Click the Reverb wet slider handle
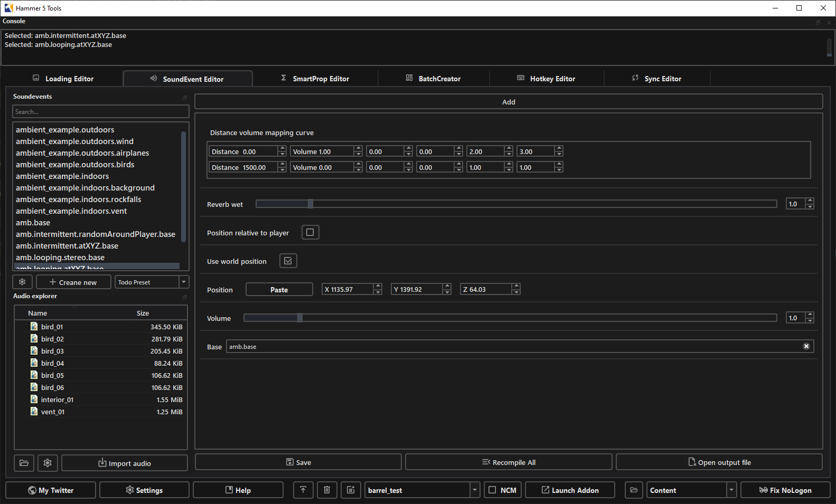This screenshot has height=504, width=836. [311, 204]
